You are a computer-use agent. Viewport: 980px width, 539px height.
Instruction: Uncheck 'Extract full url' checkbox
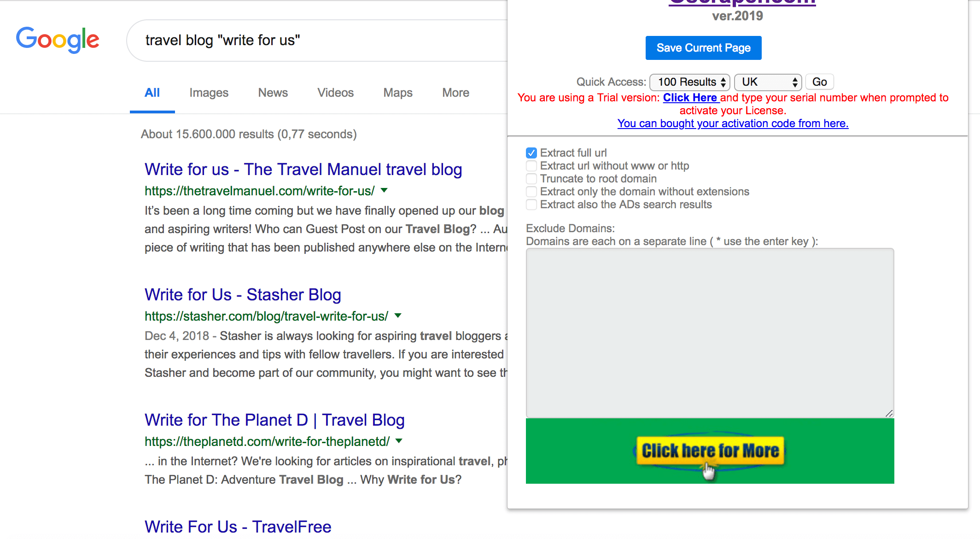pos(531,153)
